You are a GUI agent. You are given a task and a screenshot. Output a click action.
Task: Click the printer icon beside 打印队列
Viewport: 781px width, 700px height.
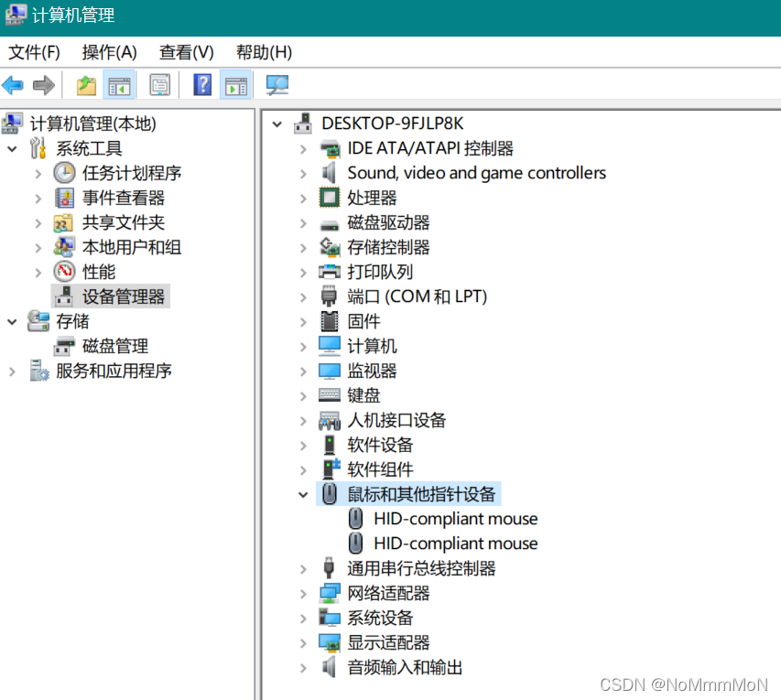point(330,272)
